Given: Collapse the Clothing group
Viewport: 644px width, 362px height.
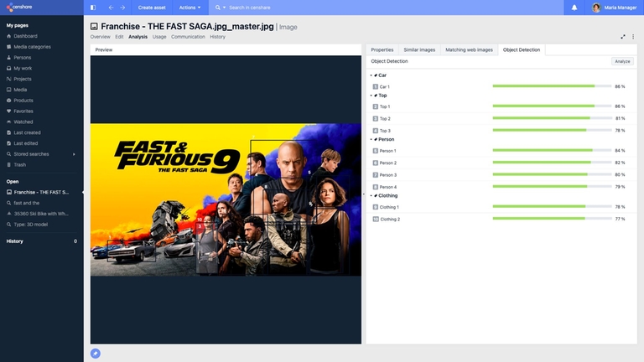Looking at the screenshot, I should point(371,196).
